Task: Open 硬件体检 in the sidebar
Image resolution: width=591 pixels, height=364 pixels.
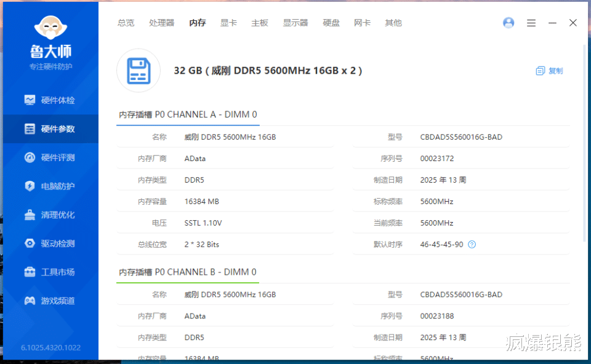Action: pos(50,100)
